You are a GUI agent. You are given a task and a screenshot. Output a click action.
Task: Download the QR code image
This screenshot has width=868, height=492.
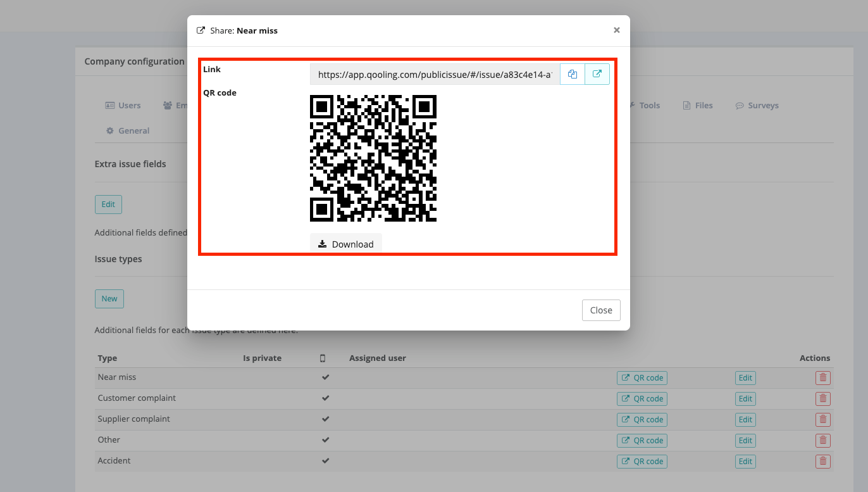pyautogui.click(x=346, y=244)
